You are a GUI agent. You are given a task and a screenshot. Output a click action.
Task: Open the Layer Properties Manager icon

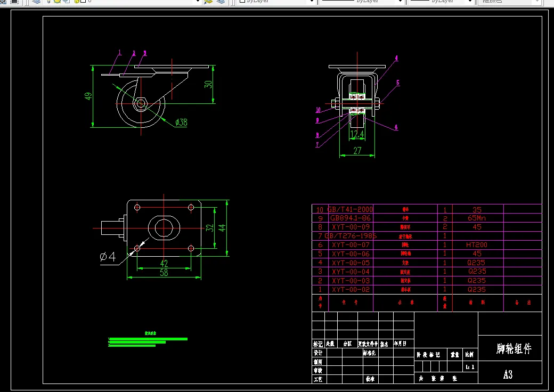coord(36,2)
